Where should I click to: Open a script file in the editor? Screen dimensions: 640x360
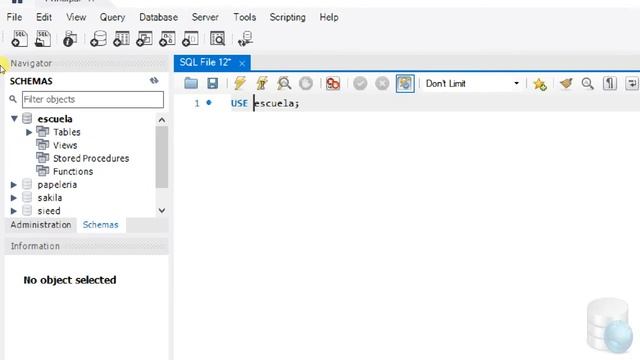[191, 83]
